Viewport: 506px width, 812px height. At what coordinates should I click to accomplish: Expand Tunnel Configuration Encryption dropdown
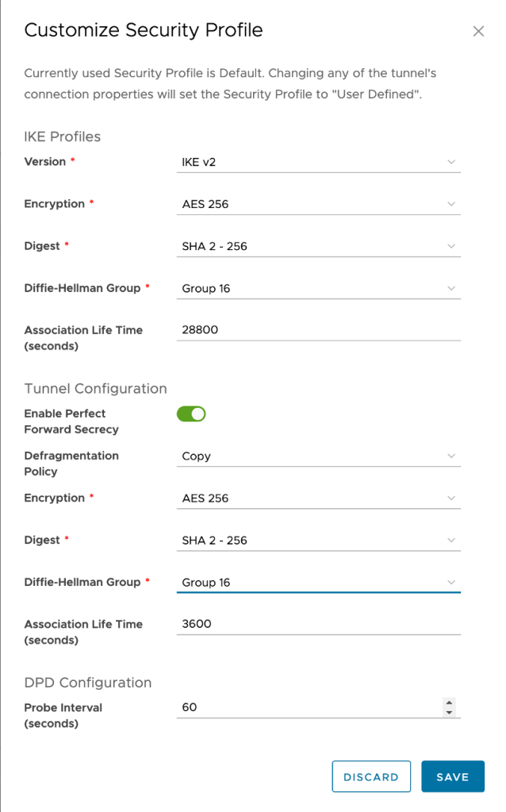tap(317, 498)
